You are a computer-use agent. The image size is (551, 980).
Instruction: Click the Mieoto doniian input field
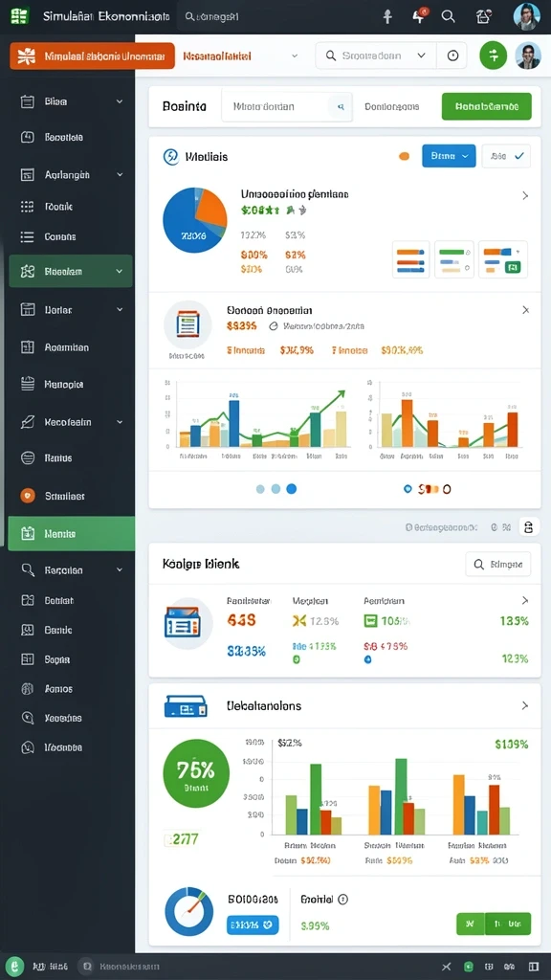[x=287, y=107]
